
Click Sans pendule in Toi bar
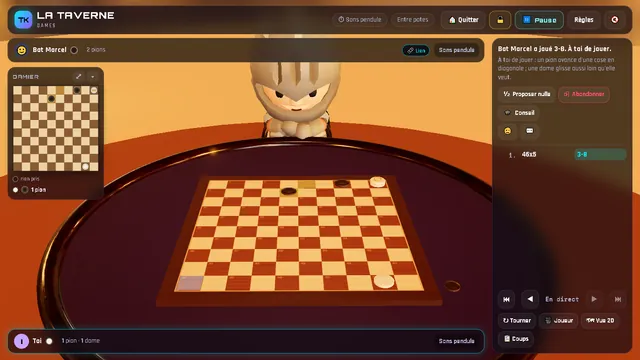456,341
